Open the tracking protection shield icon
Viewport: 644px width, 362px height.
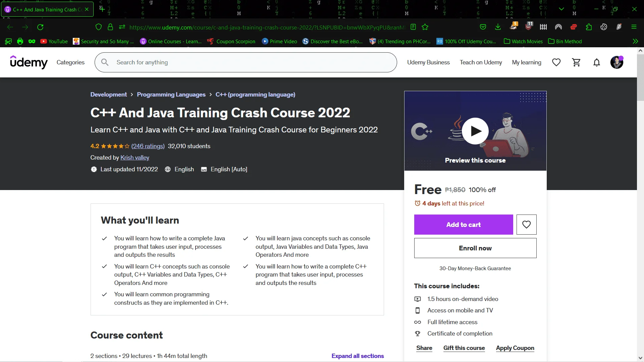[99, 27]
